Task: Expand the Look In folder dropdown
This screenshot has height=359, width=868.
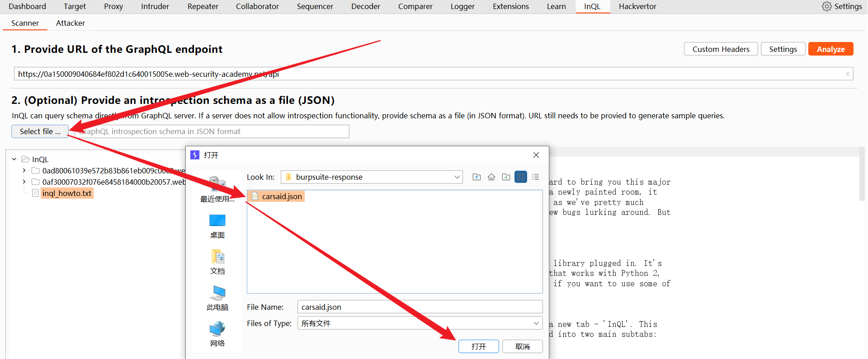Action: coord(457,177)
